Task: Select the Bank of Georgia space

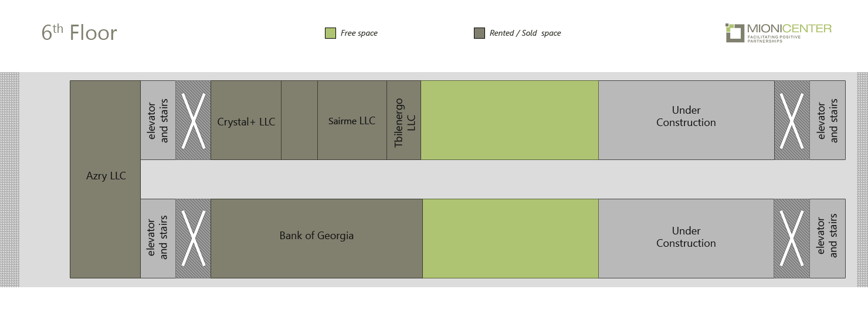Action: point(317,239)
